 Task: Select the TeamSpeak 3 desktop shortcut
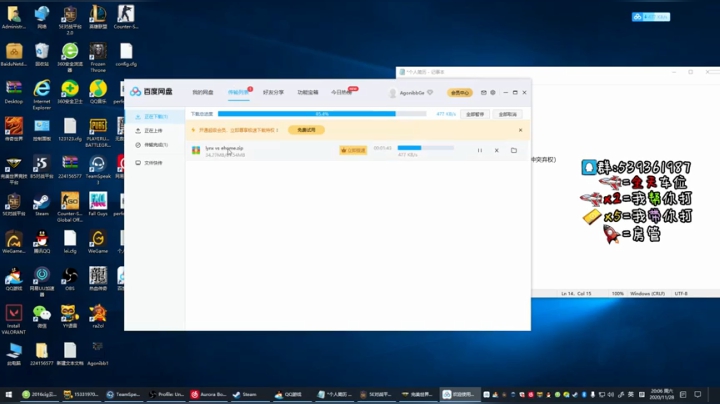(98, 169)
